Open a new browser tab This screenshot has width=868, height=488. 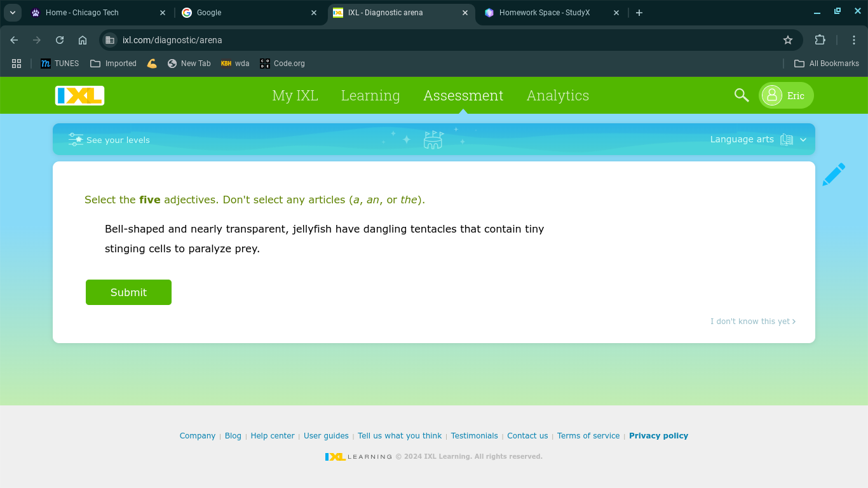click(x=639, y=13)
